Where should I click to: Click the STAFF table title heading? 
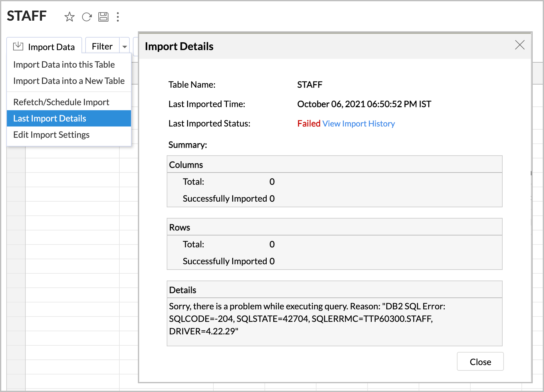click(27, 16)
